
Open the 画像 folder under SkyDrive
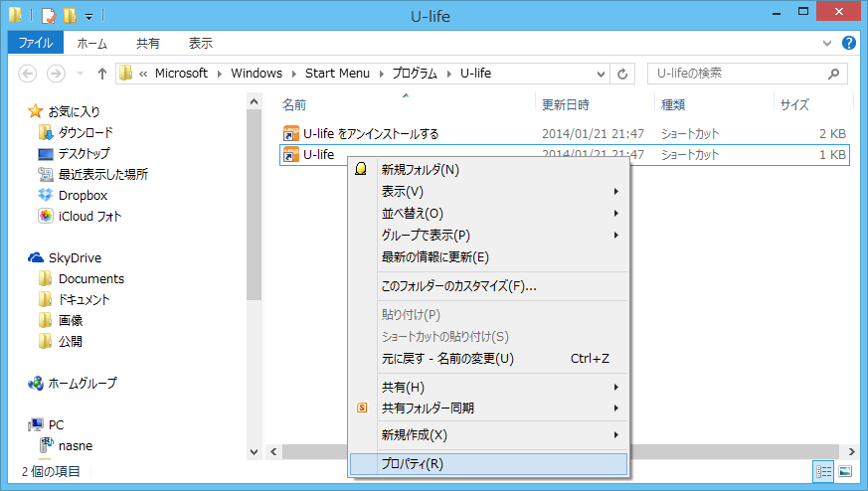61,320
